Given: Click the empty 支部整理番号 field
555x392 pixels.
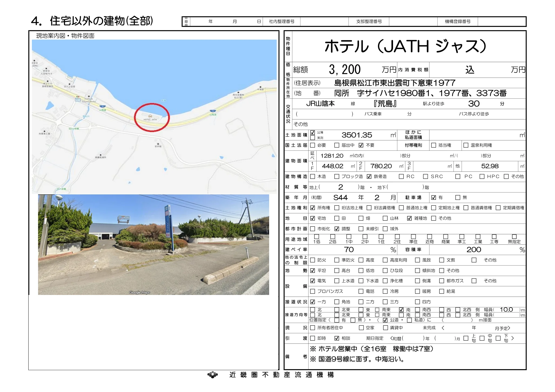Looking at the screenshot, I should point(413,22).
